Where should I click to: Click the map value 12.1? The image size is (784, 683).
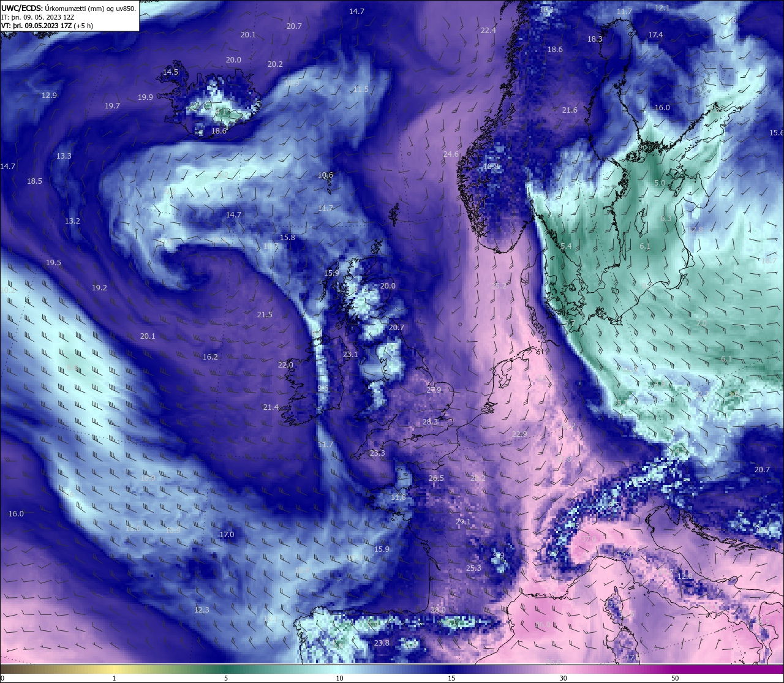tap(662, 8)
